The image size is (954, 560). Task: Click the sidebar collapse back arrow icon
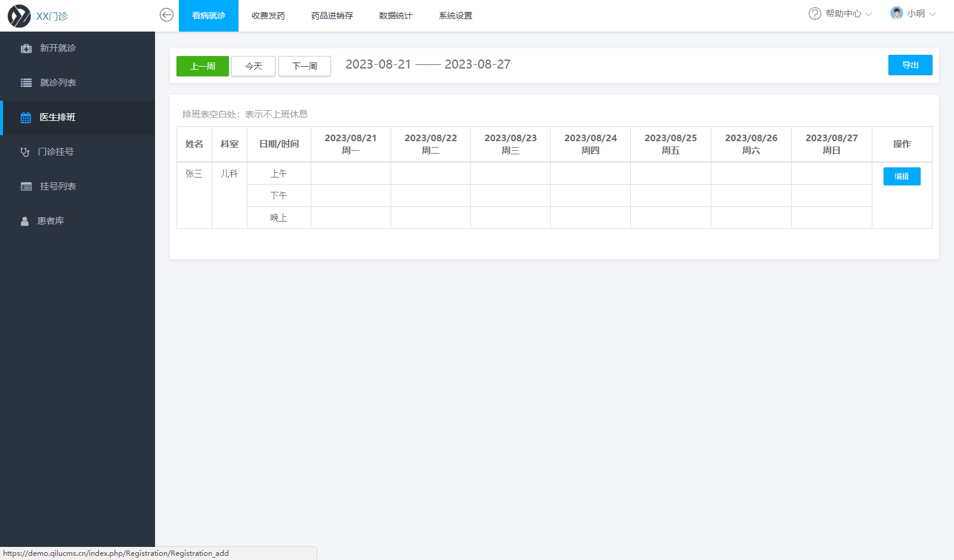166,15
